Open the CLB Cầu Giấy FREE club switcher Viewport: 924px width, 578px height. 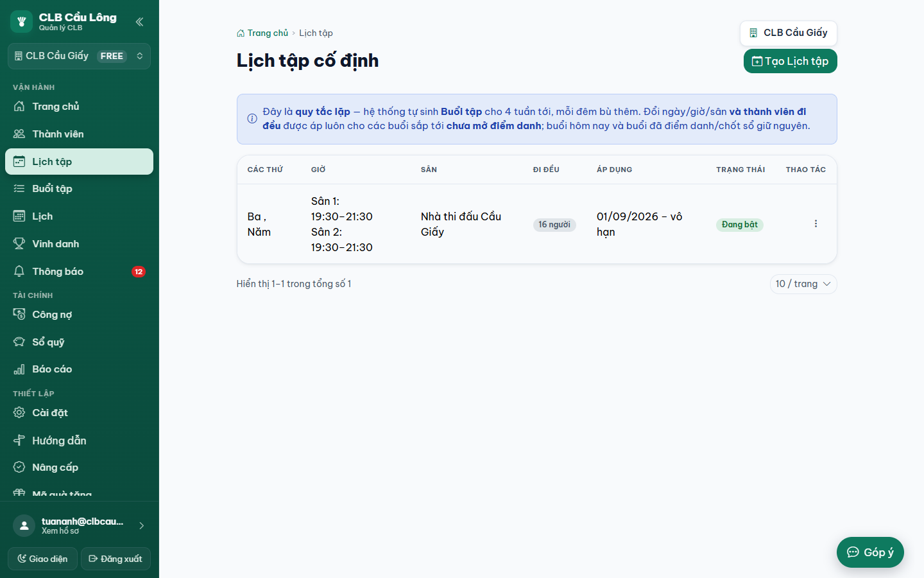pos(80,56)
